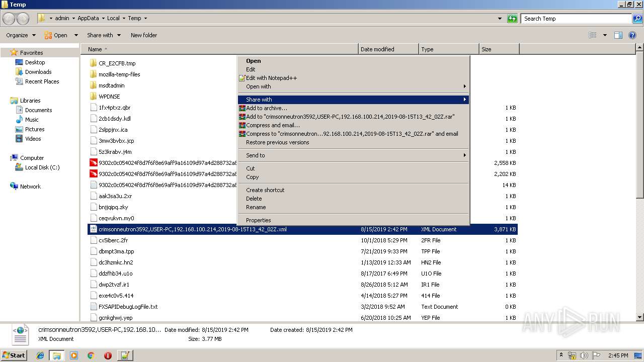Click the volume tray icon

584,355
